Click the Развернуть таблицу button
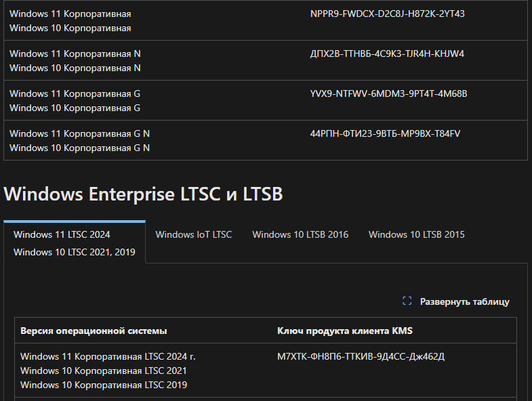Screen dimensions: 532x401 456,301
